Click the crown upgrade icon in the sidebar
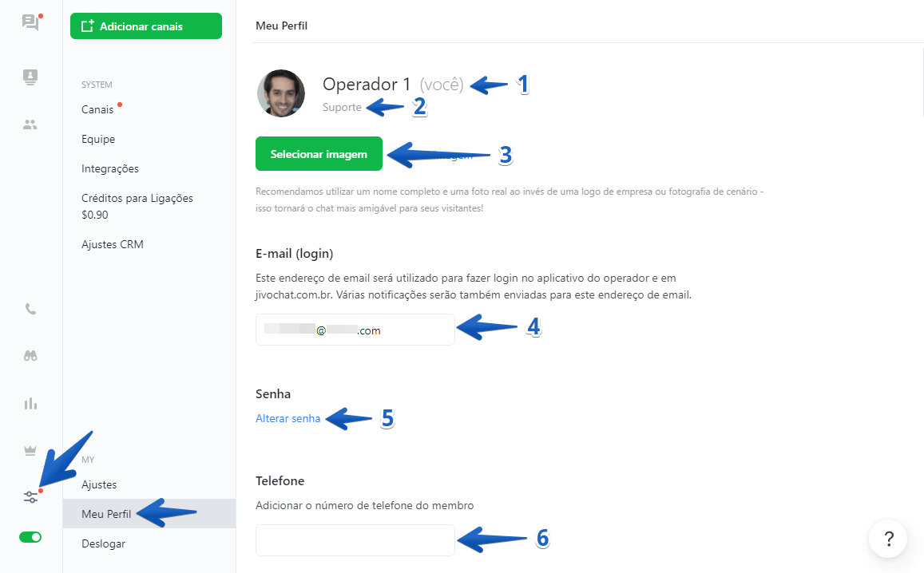Screen dimensions: 924x573 (30, 450)
